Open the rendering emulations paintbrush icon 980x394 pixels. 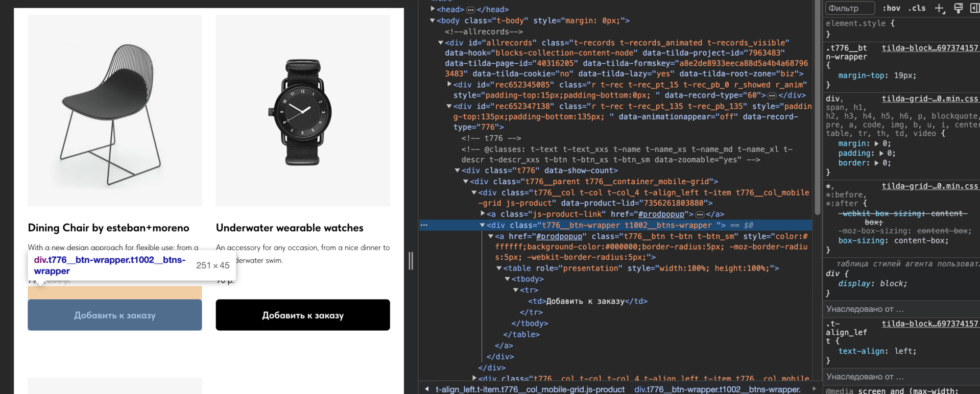[959, 8]
